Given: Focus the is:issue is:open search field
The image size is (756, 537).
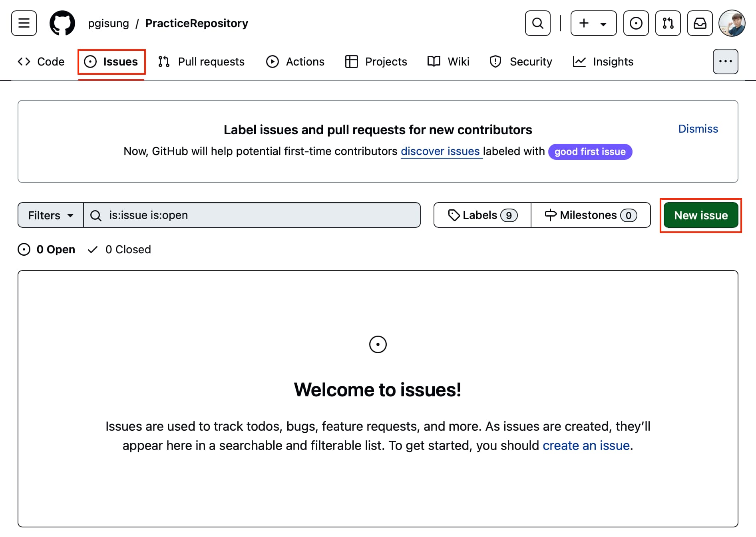Looking at the screenshot, I should [252, 215].
